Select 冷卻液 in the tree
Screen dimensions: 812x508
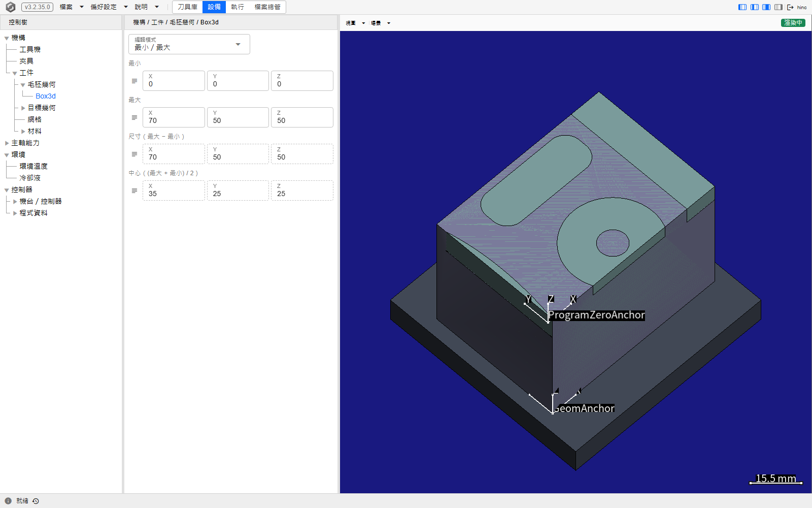pos(30,178)
